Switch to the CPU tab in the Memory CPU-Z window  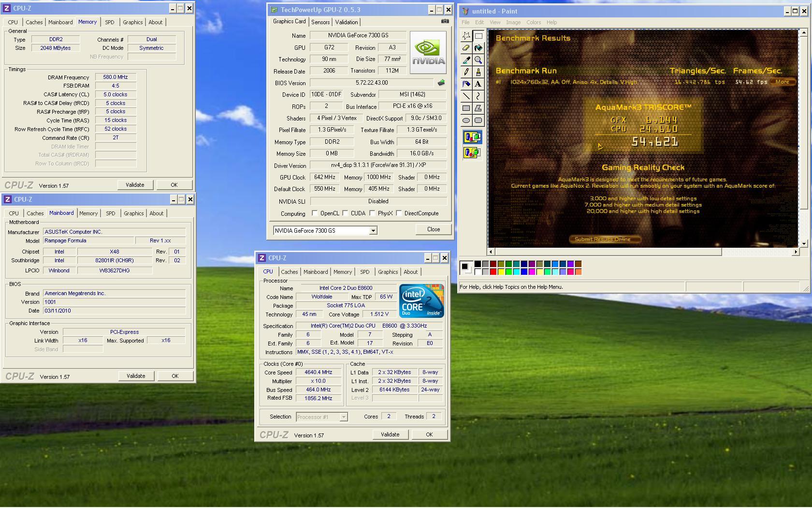tap(13, 22)
